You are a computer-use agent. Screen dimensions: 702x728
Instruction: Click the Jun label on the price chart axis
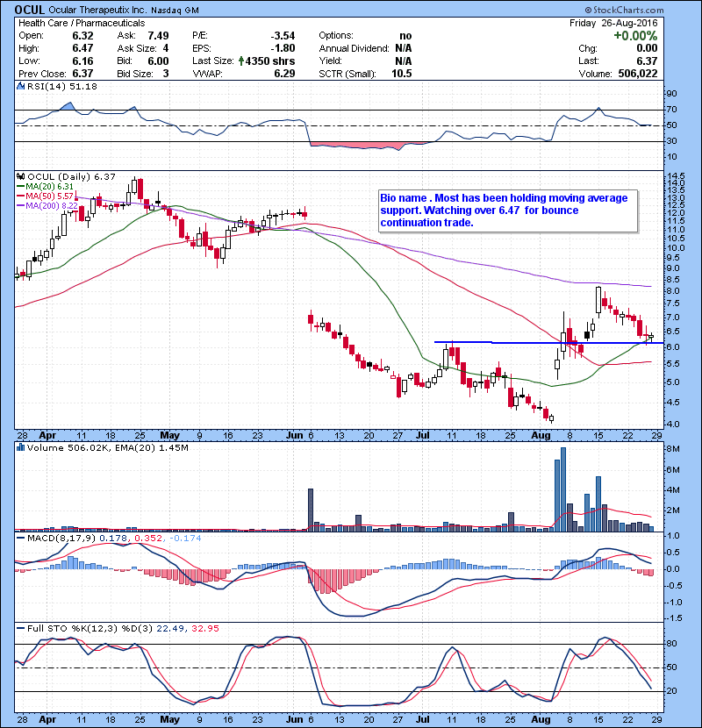click(295, 436)
